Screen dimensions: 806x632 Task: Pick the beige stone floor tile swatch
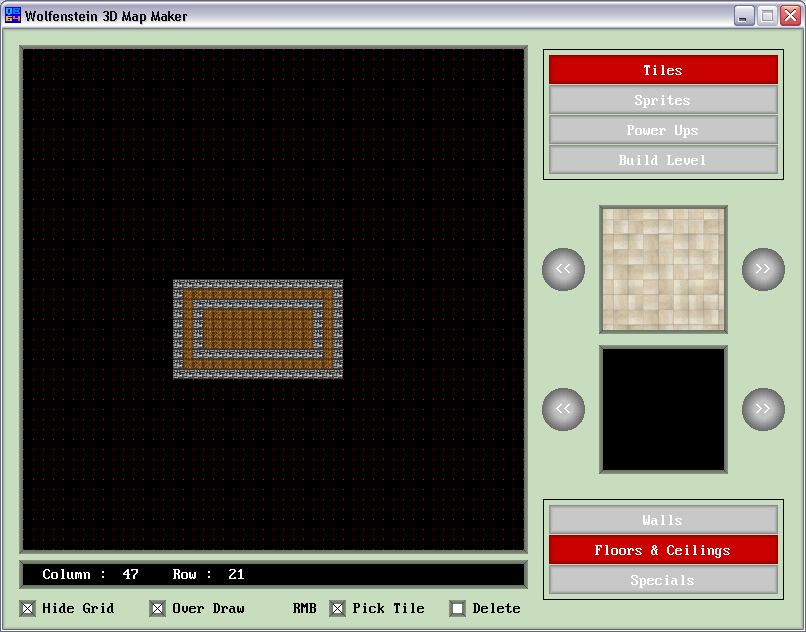663,269
